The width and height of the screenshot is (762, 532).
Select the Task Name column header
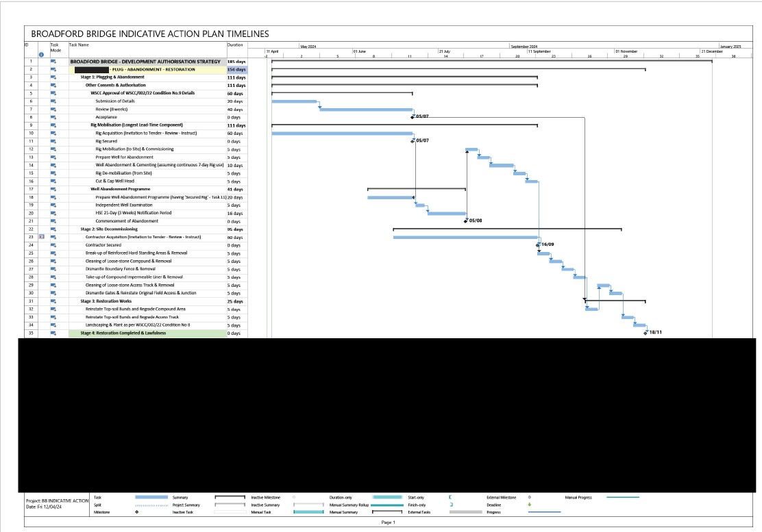[79, 45]
